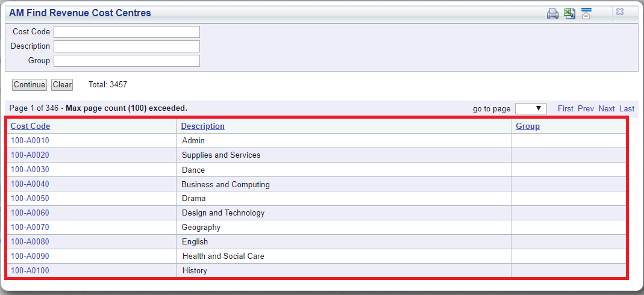This screenshot has height=295, width=644.
Task: Go to the First page link
Action: [x=566, y=109]
